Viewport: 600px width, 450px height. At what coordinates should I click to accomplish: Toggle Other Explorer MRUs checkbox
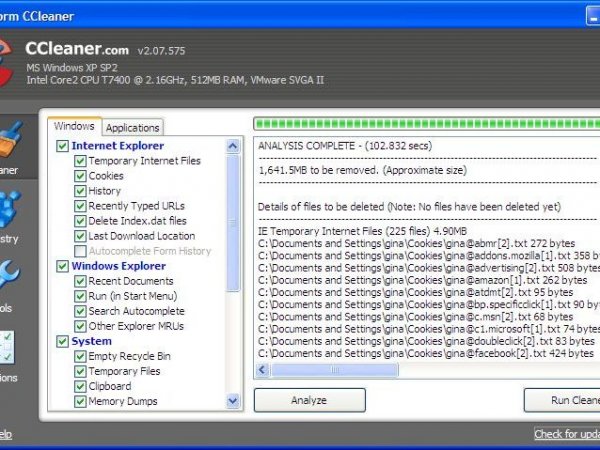coord(80,326)
